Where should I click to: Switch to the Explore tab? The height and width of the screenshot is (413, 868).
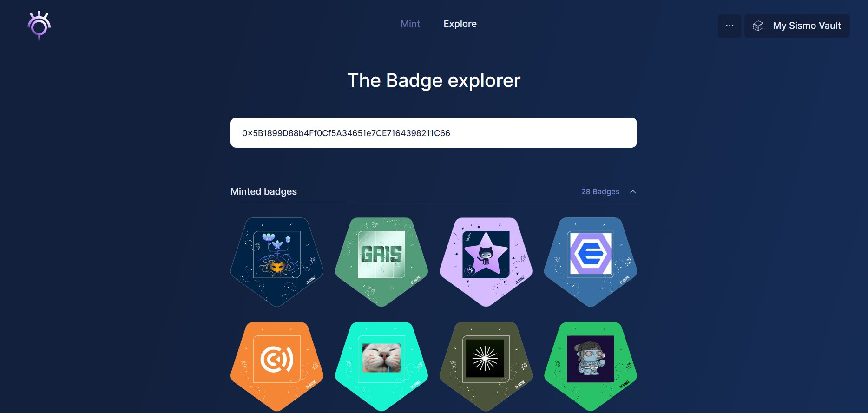tap(460, 24)
